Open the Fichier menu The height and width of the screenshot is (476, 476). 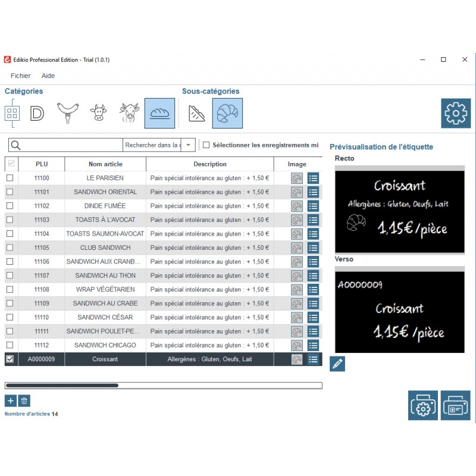click(x=21, y=76)
